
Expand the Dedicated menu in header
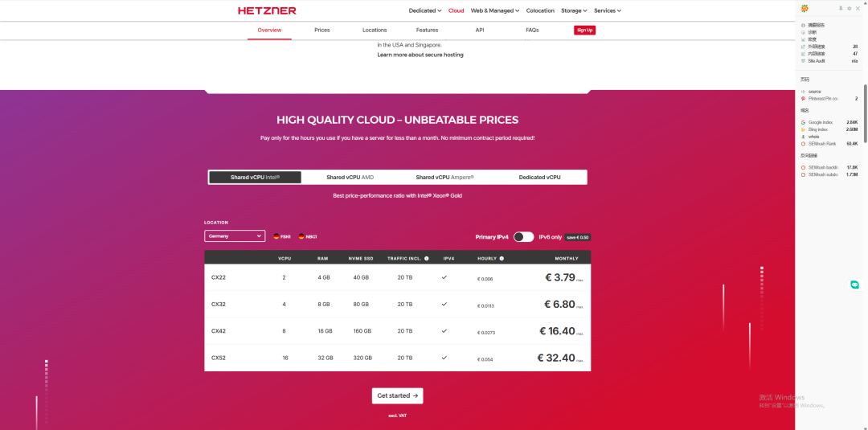pos(425,10)
